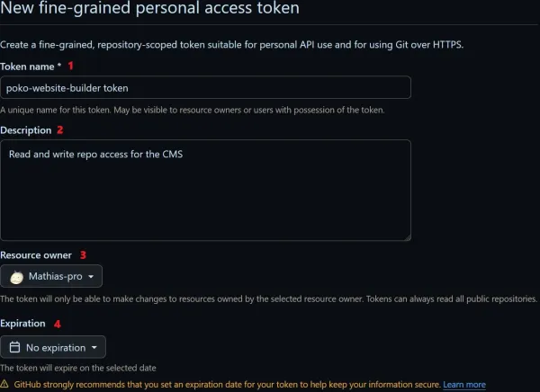The height and width of the screenshot is (392, 540).
Task: Click the yellow warning triangle icon
Action: coord(5,385)
